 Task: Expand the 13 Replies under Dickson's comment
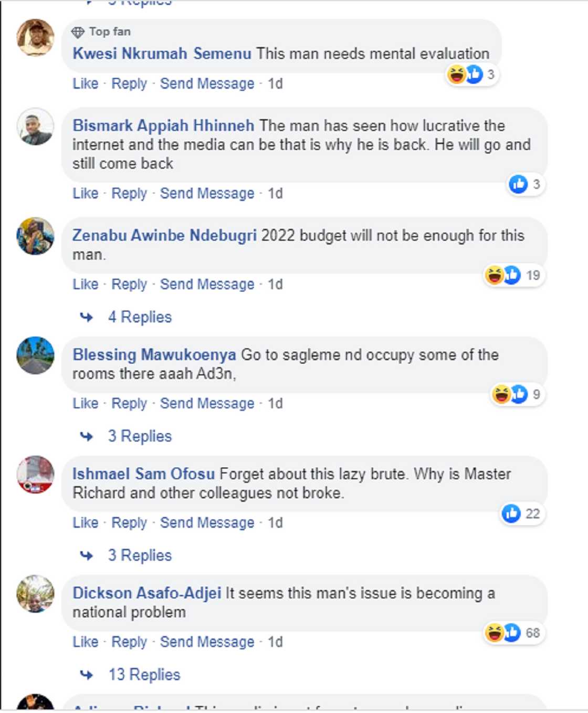point(143,674)
